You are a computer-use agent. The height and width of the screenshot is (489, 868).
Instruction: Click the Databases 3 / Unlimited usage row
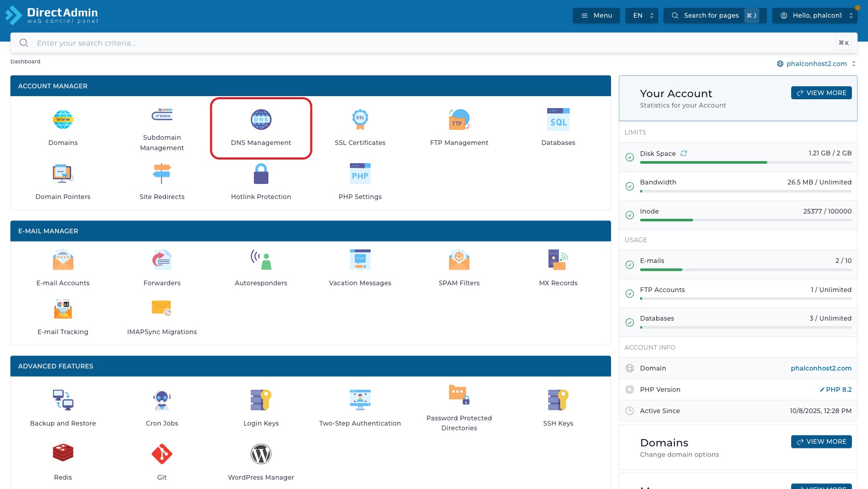[x=738, y=322]
